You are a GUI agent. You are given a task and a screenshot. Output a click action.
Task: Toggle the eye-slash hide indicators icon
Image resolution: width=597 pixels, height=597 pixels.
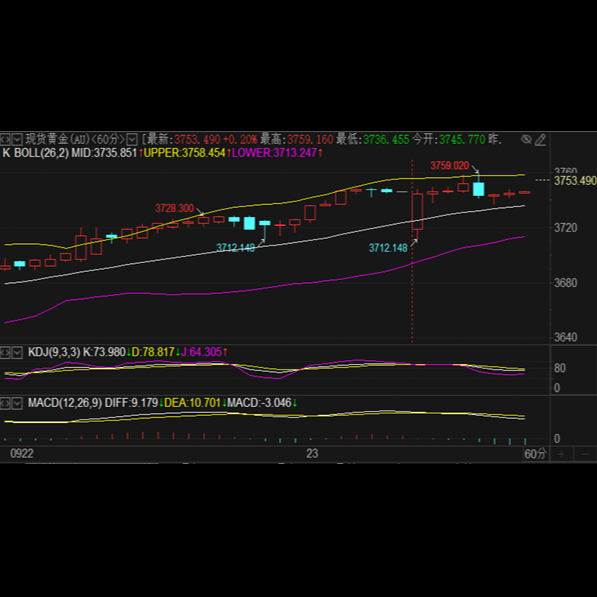pos(526,139)
